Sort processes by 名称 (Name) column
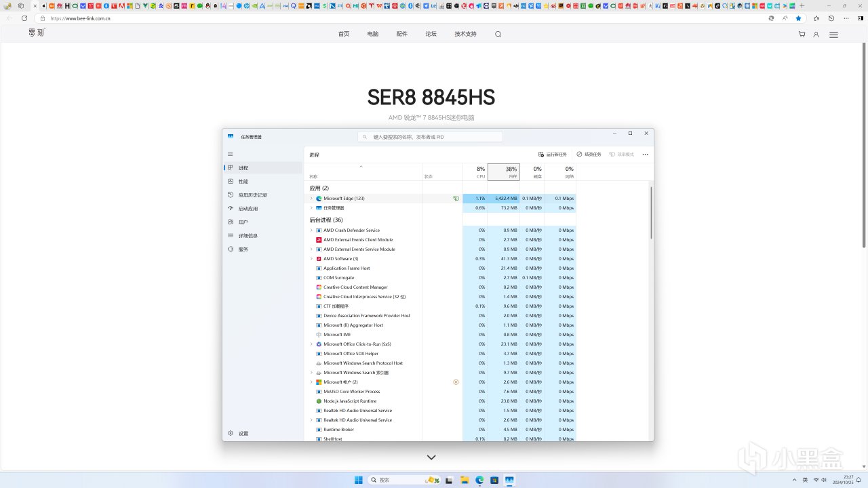 (363, 171)
